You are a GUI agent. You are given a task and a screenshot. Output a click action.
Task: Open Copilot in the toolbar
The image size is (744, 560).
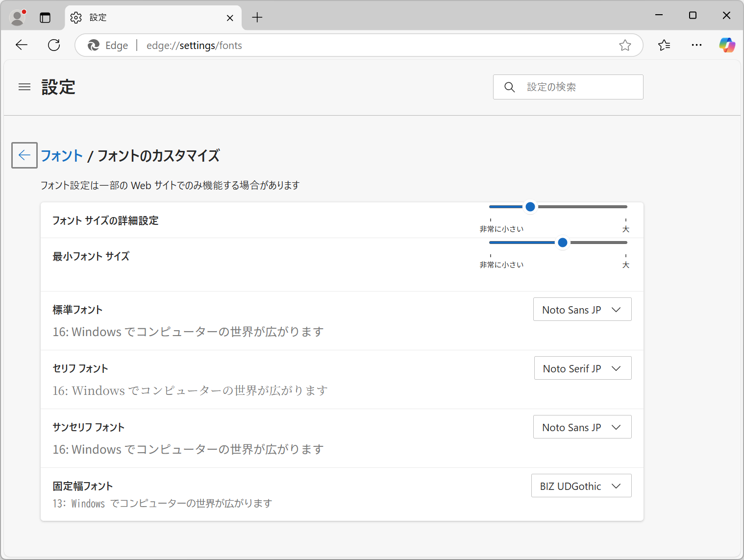(727, 45)
